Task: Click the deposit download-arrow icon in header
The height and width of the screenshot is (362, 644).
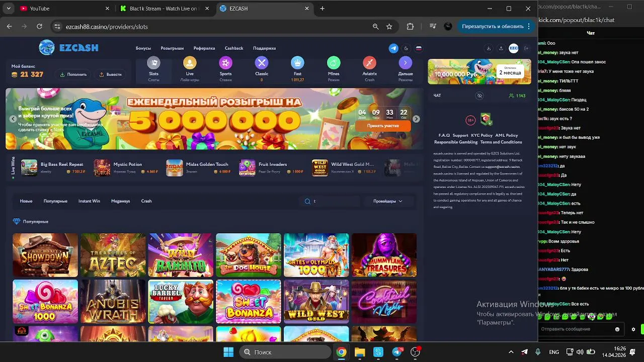Action: (489, 48)
